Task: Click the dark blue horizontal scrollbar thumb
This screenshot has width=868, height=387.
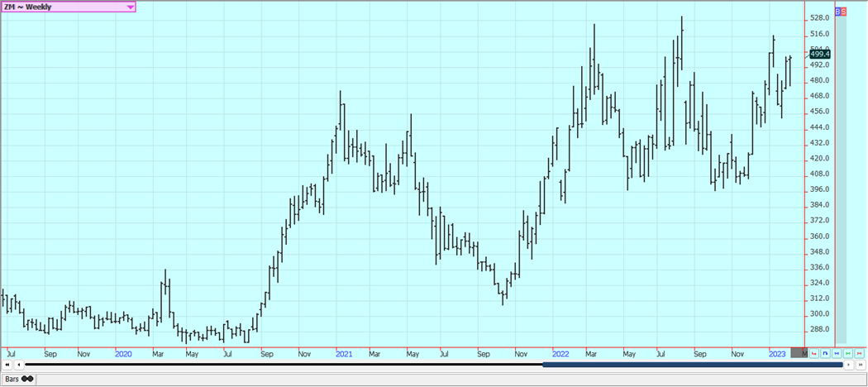Action: pyautogui.click(x=693, y=365)
